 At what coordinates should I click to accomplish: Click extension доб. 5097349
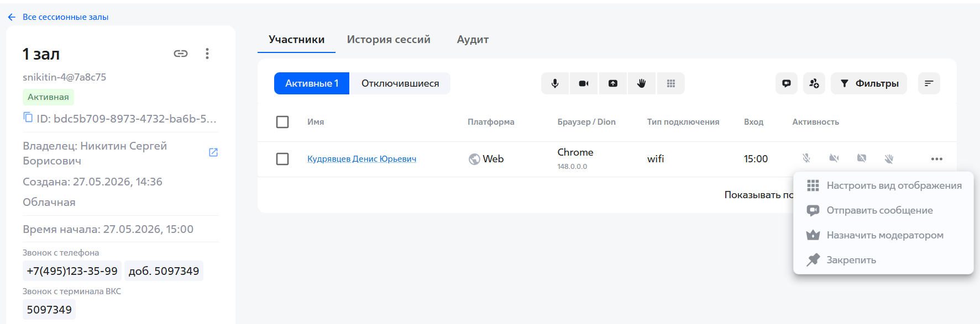tap(164, 271)
